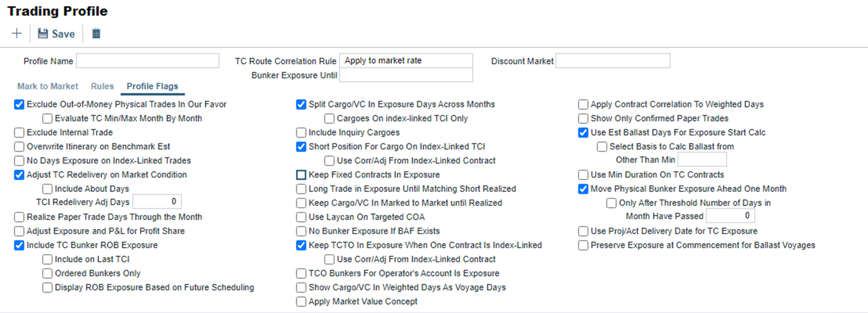Tick Use Laycan On Targeted COA

click(301, 217)
